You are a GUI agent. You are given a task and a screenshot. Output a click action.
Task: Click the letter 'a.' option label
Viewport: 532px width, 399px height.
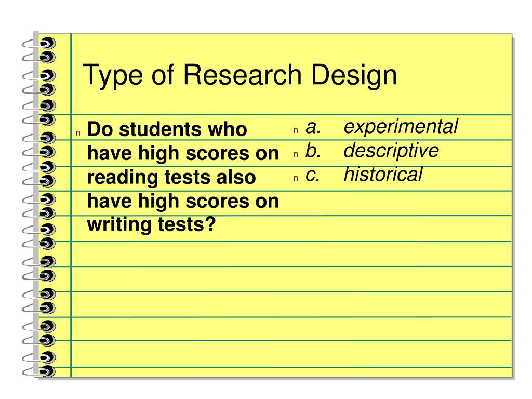[x=313, y=128]
